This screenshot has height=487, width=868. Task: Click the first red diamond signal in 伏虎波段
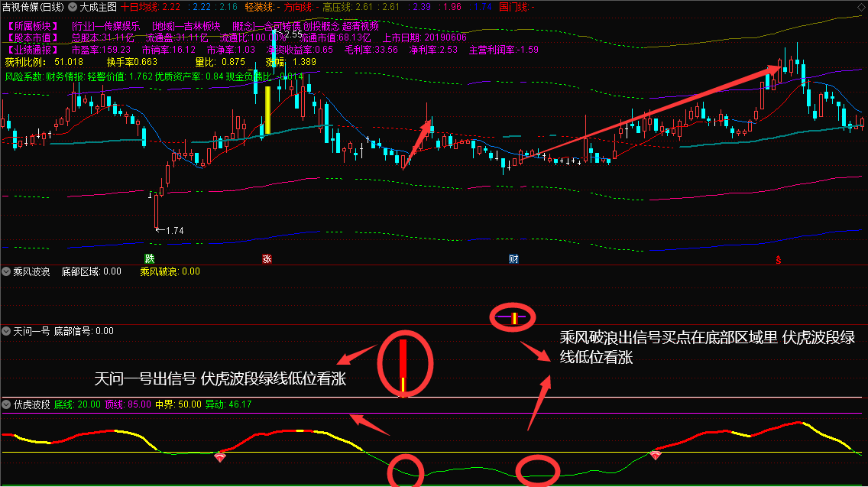[x=220, y=456]
